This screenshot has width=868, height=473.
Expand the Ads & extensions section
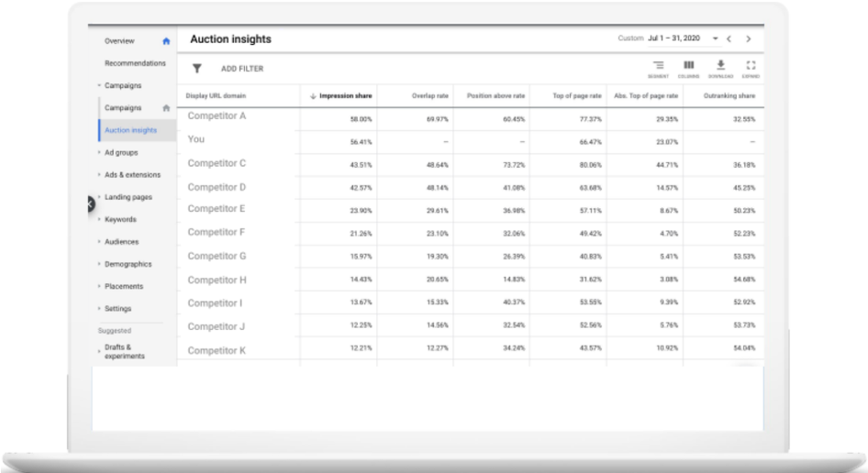[x=131, y=175]
